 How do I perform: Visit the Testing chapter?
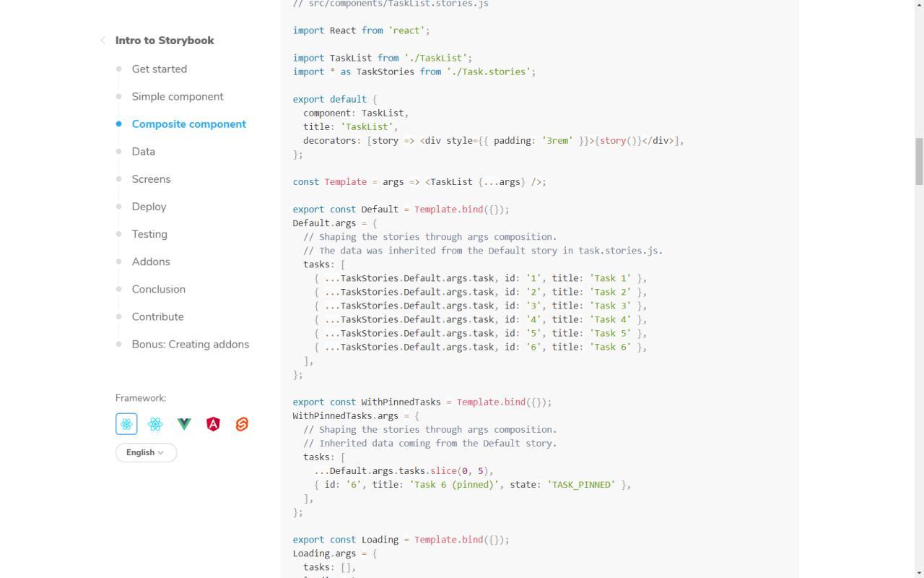(x=149, y=234)
